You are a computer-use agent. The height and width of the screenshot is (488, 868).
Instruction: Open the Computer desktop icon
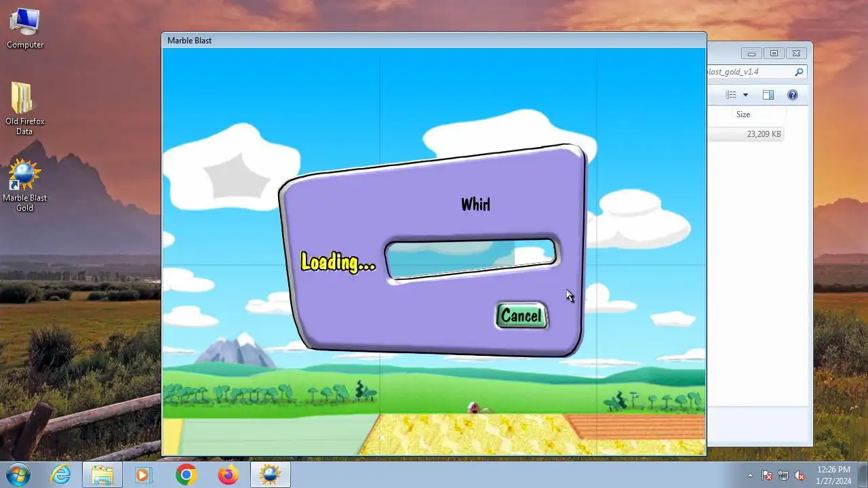(x=25, y=28)
